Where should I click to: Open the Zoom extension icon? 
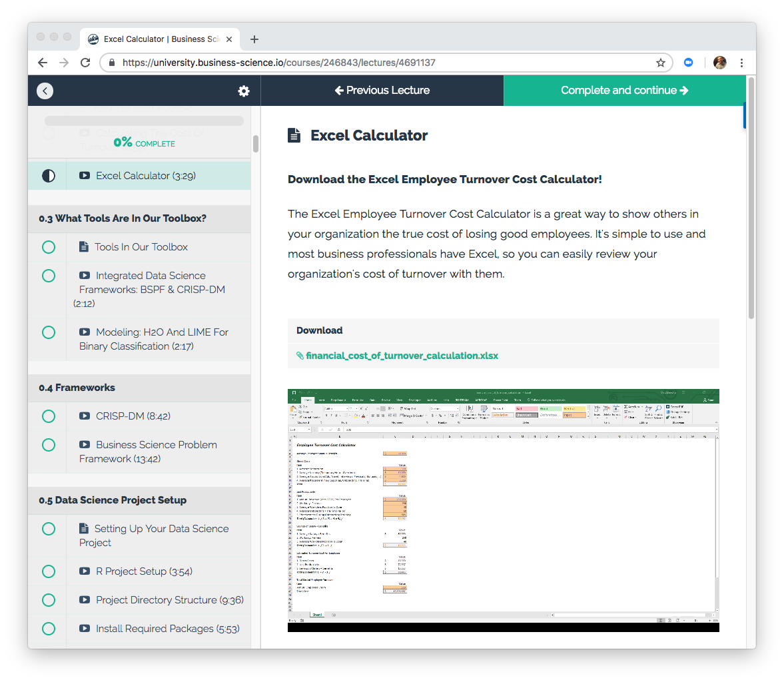[689, 63]
